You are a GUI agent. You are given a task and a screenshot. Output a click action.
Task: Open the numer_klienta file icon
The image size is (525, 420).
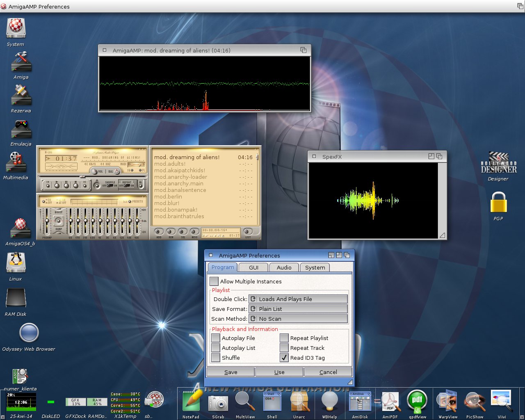(x=20, y=377)
